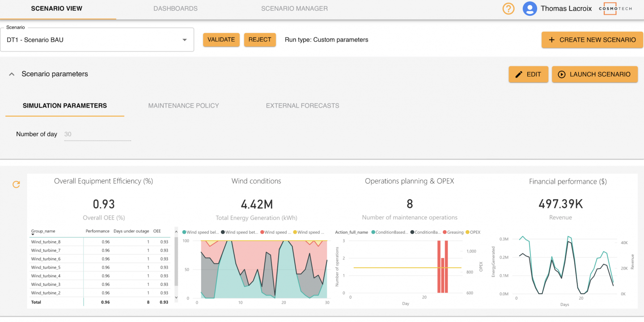Select the Wind_turbine_6 row
This screenshot has width=644, height=322.
[x=100, y=259]
